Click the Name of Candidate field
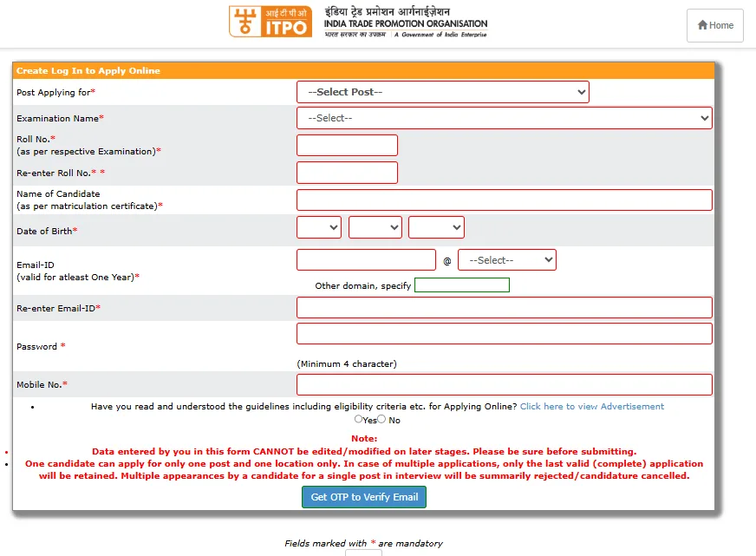756x556 pixels. coord(505,200)
